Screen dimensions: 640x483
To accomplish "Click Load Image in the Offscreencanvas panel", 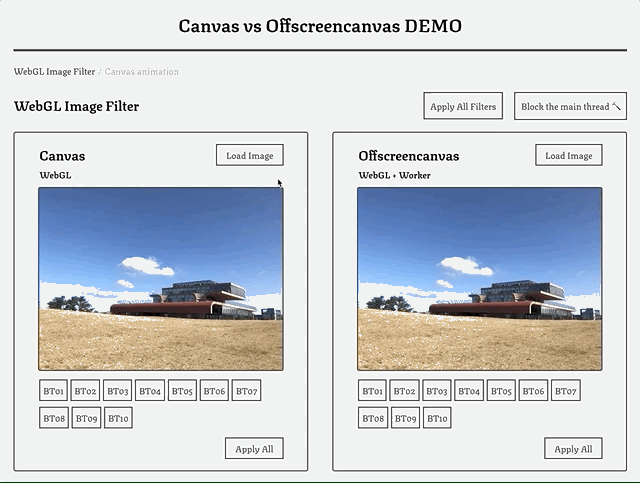I will click(x=569, y=156).
